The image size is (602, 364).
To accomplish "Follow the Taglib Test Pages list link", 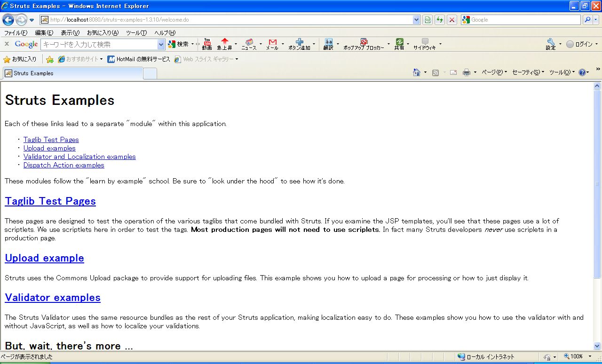I will pyautogui.click(x=51, y=140).
